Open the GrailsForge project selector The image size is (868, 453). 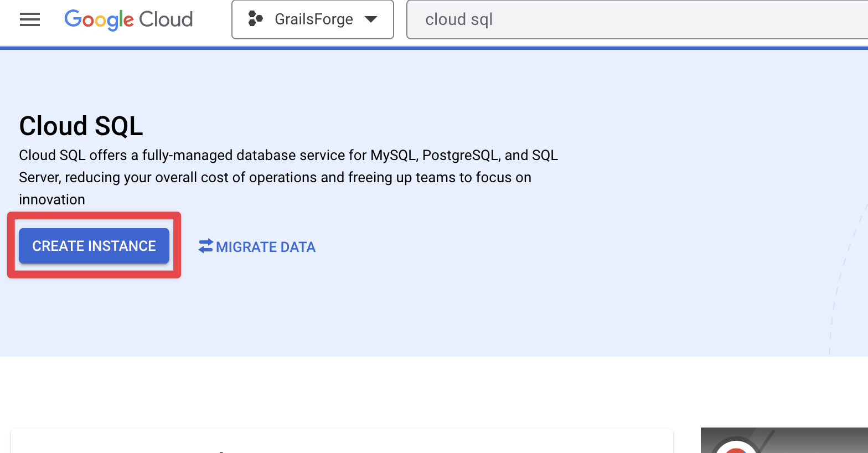coord(313,19)
